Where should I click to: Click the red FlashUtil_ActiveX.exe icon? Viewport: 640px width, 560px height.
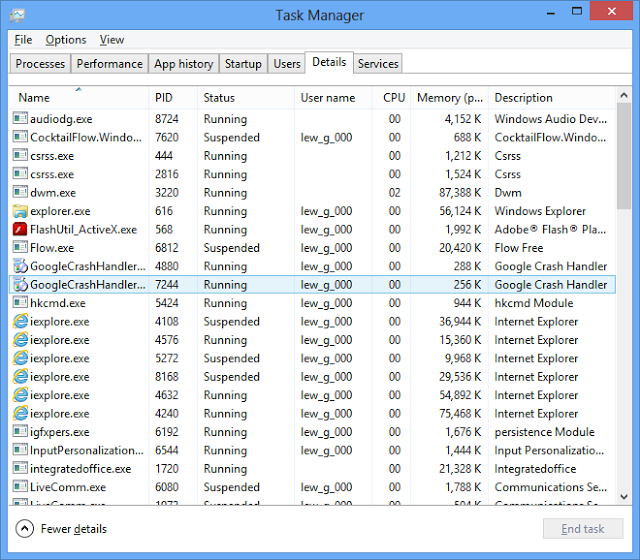[x=20, y=229]
